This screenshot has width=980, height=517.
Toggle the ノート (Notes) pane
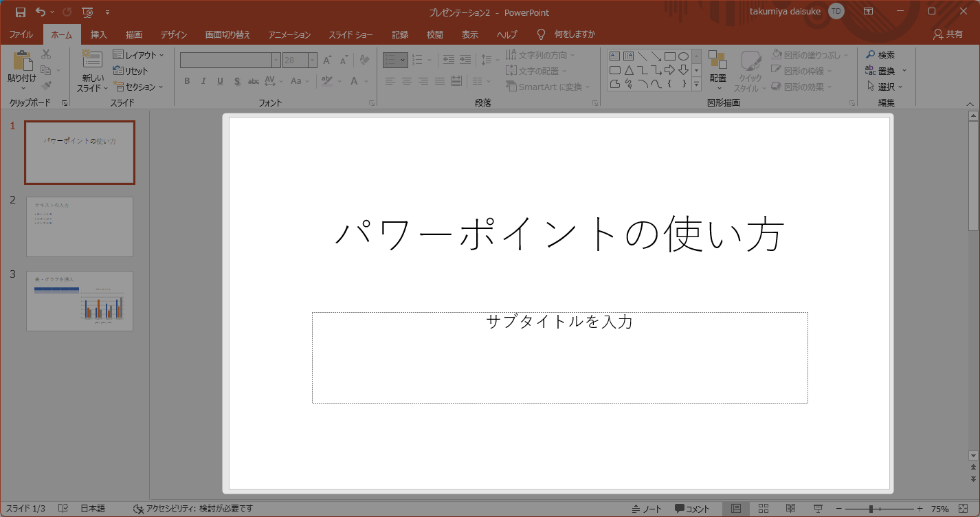647,509
